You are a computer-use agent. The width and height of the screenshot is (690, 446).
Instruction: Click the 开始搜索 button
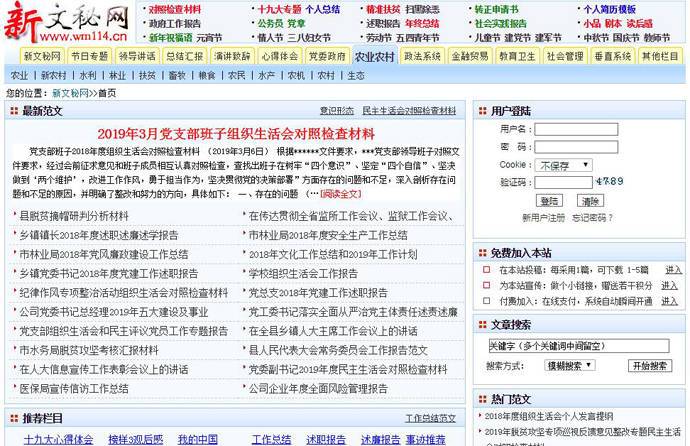[650, 366]
